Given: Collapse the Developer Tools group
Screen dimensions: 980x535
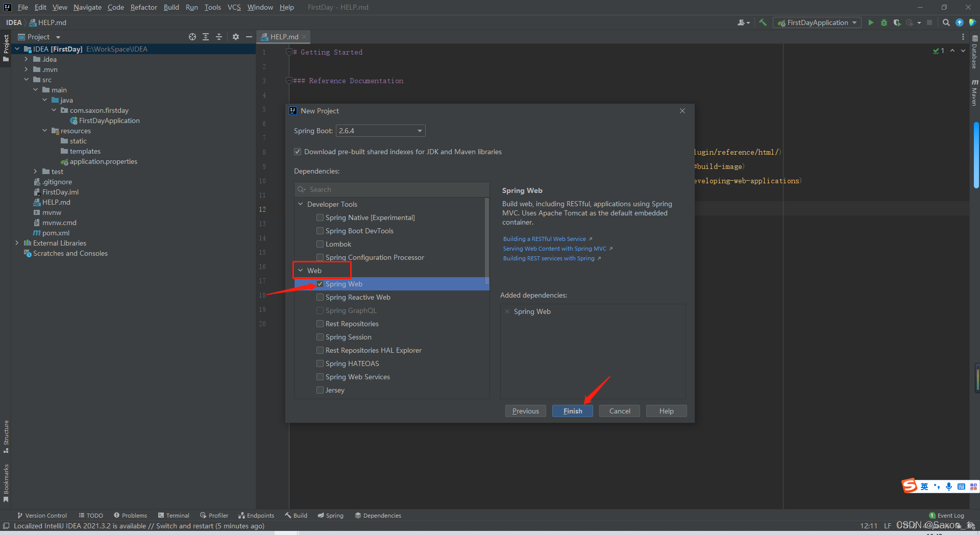Looking at the screenshot, I should click(x=301, y=204).
